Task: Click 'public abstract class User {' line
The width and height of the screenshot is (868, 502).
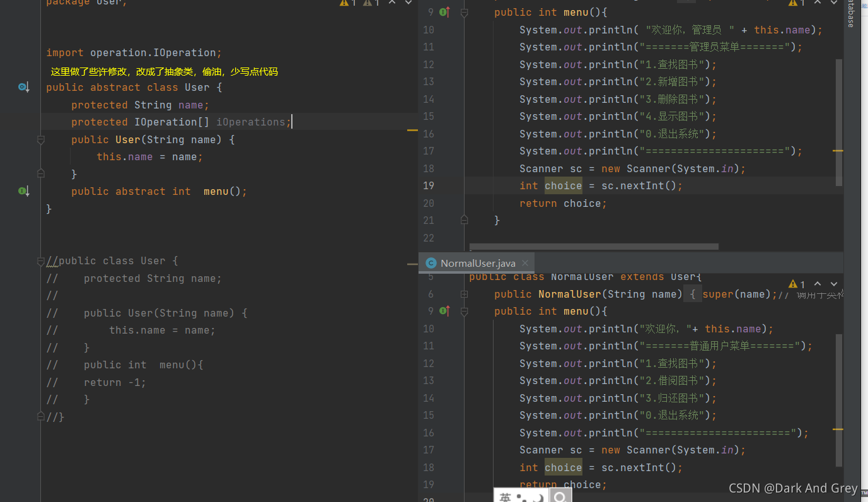Action: tap(134, 87)
